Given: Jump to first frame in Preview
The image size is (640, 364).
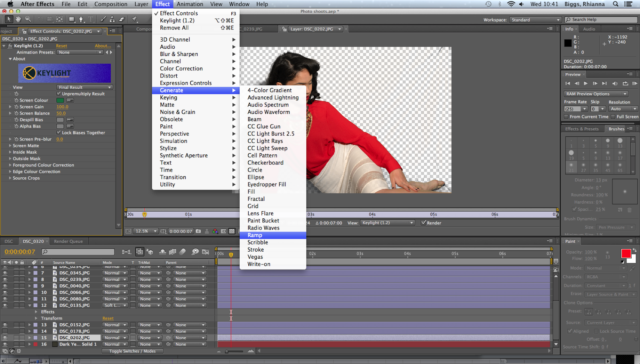Looking at the screenshot, I should pyautogui.click(x=568, y=83).
